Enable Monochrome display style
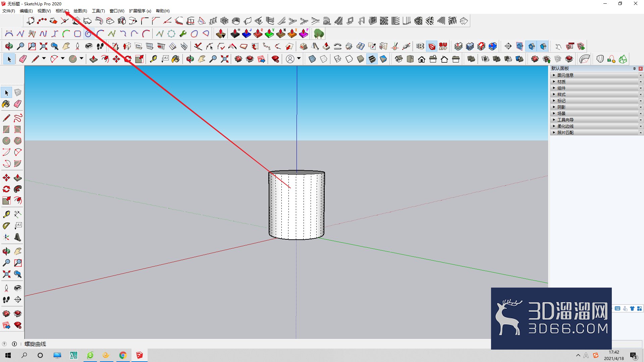This screenshot has height=362, width=644. point(383,59)
